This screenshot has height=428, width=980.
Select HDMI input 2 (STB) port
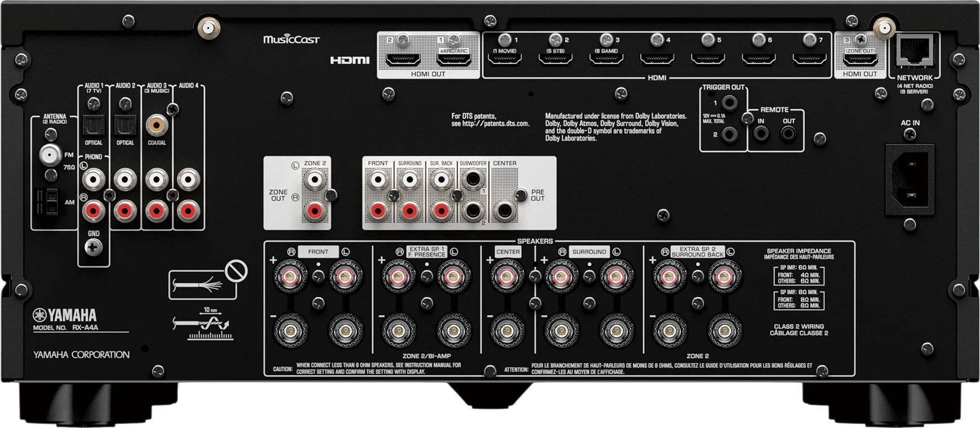[555, 59]
